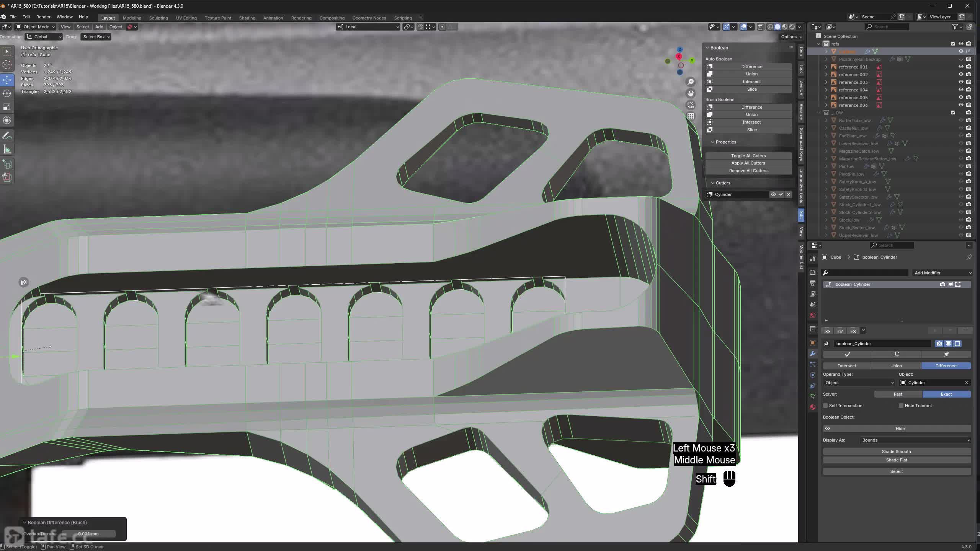The image size is (980, 551).
Task: Apply the Cylinder cutter checkmark icon
Action: coord(781,194)
